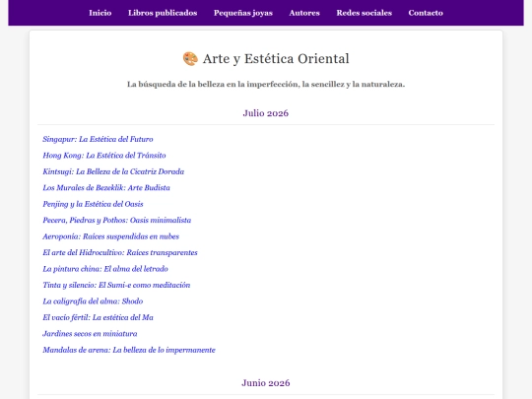The height and width of the screenshot is (399, 532).
Task: Go to the Contacto page
Action: (426, 13)
